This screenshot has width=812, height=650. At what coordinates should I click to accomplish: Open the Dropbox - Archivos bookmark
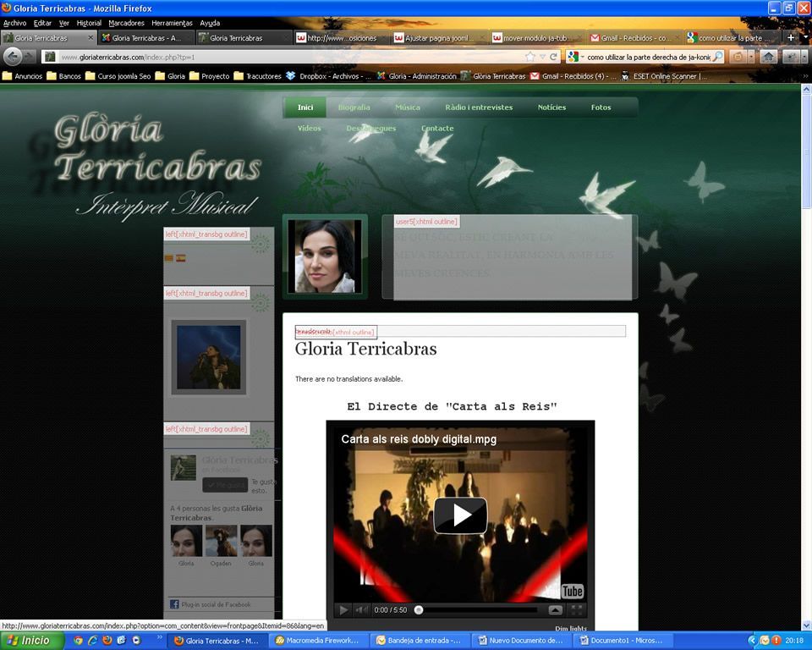tap(328, 76)
